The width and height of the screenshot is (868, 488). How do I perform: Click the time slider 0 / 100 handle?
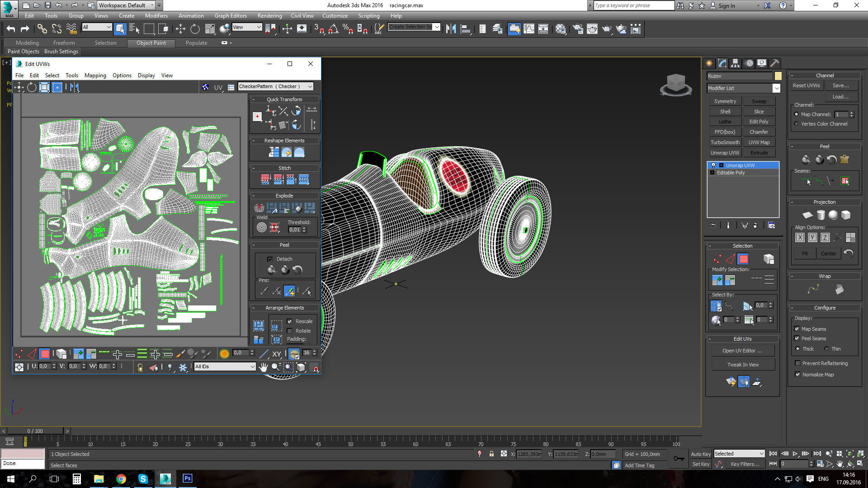point(35,431)
